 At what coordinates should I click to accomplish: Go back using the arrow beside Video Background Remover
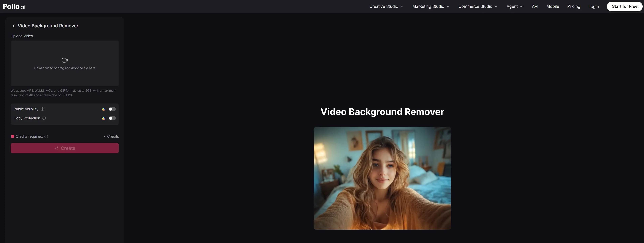point(14,26)
